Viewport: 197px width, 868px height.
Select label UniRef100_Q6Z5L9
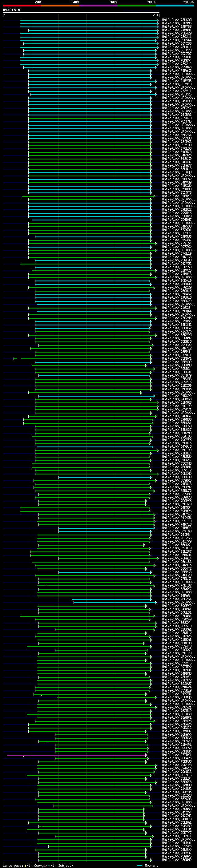177,711
